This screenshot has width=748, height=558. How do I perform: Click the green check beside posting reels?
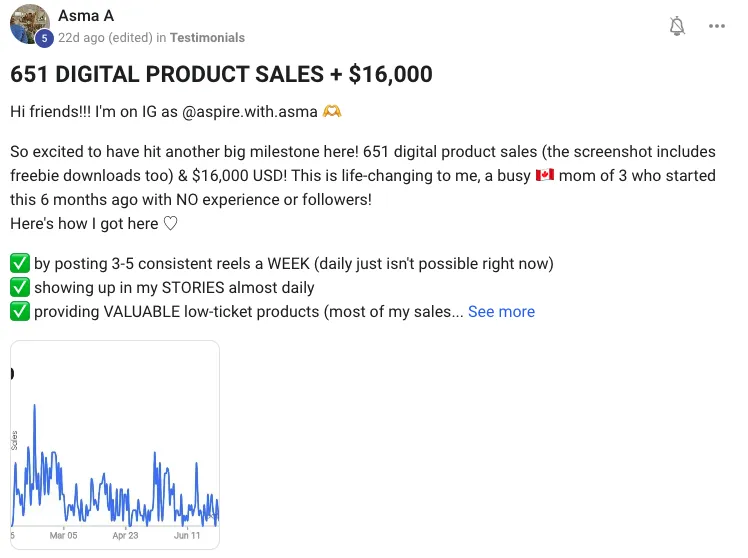(20, 263)
